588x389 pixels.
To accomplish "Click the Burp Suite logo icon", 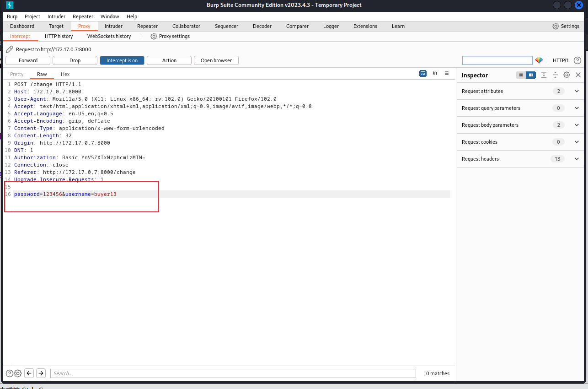I will pos(9,5).
